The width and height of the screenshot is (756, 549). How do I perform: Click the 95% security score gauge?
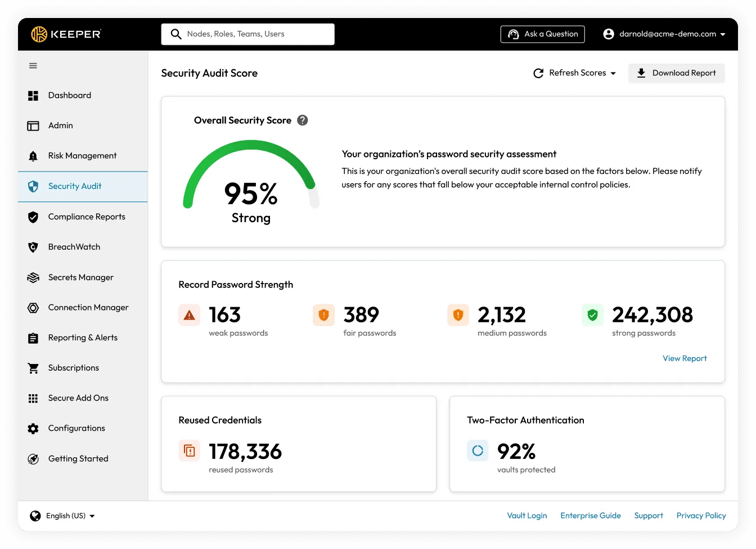click(x=251, y=183)
